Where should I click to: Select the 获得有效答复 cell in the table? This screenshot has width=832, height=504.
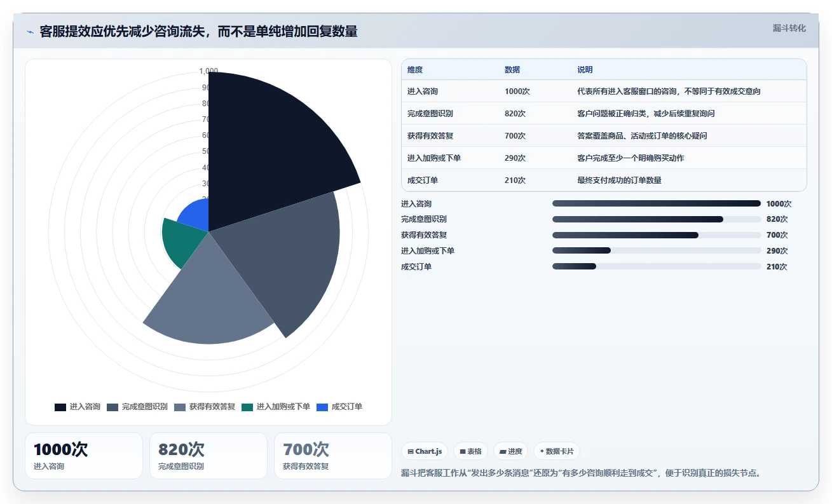[430, 136]
